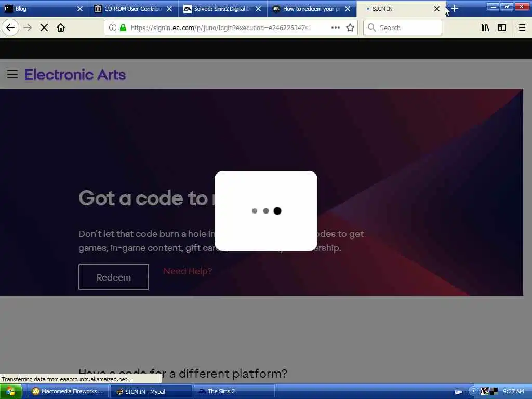This screenshot has height=399, width=532.
Task: Open the Electronic Arts site hamburger menu
Action: [x=12, y=74]
